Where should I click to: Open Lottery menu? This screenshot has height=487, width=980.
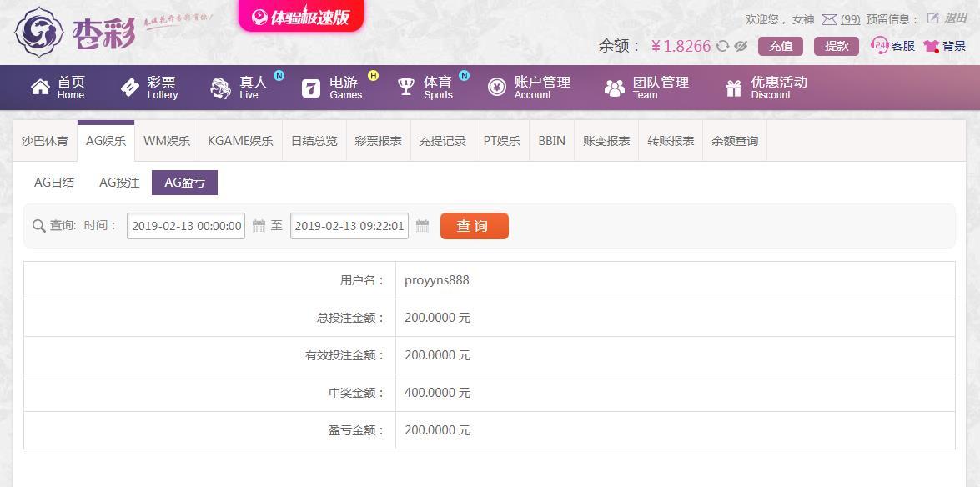[149, 88]
